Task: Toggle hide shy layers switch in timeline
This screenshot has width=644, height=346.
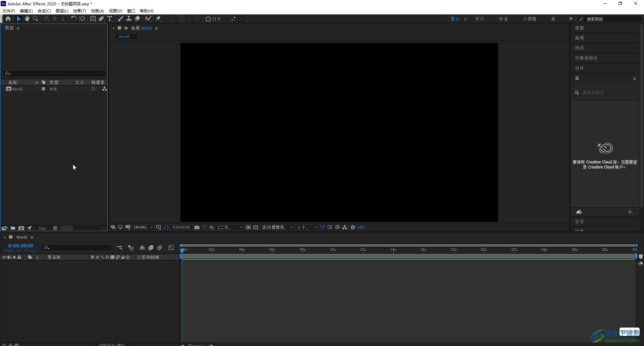Action: tap(142, 248)
